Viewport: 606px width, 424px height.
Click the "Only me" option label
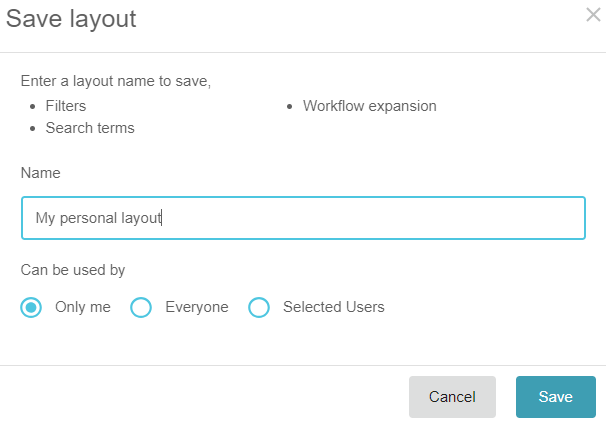(x=83, y=307)
